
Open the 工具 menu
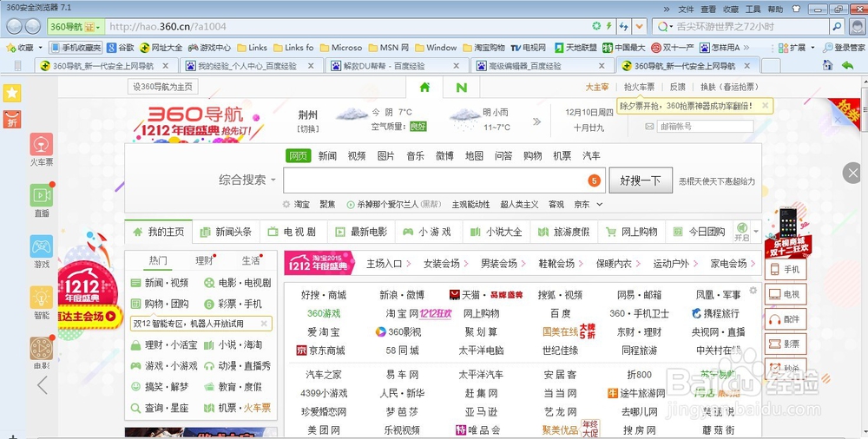[x=753, y=9]
